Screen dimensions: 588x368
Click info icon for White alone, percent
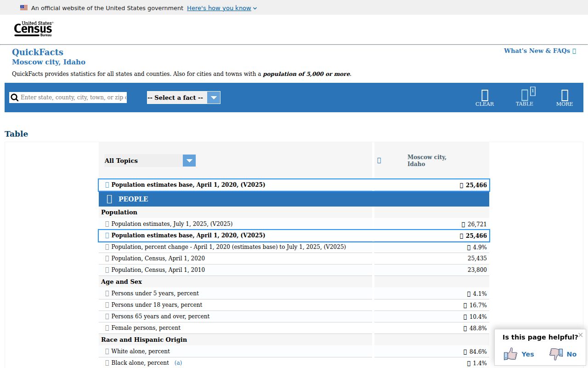[x=107, y=351]
